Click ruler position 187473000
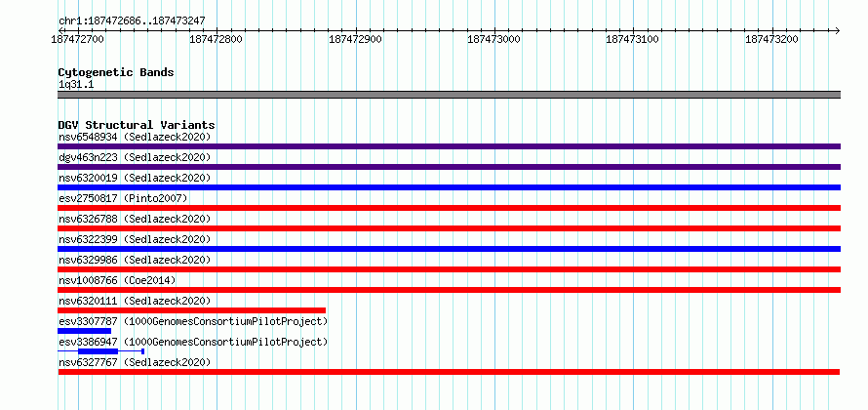The width and height of the screenshot is (868, 410). [493, 39]
